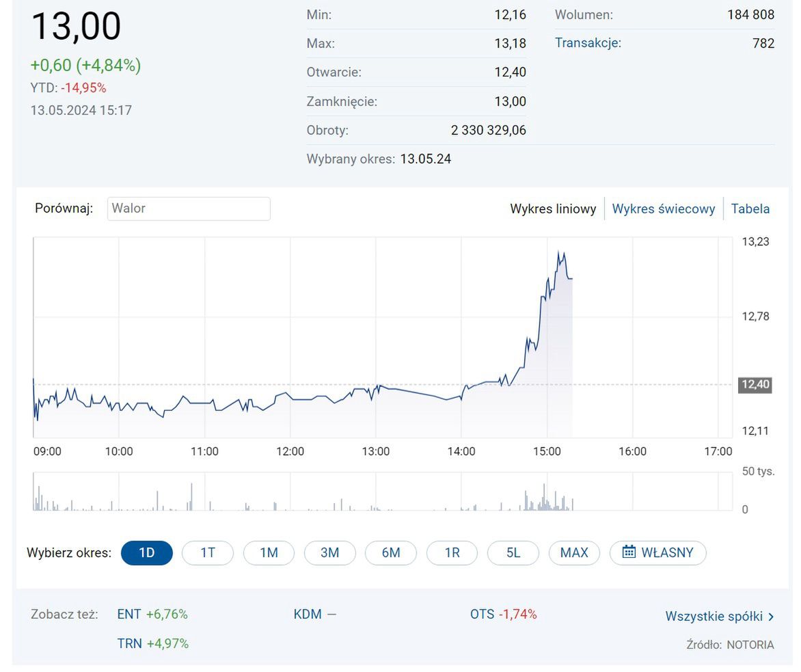Open the Transakcje link

(588, 43)
